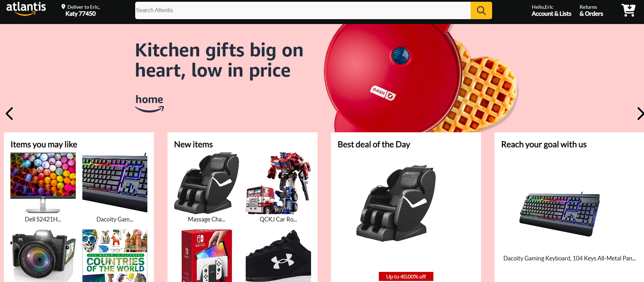Viewport: 644px width, 282px height.
Task: Go to previous banner with left arrow
Action: pyautogui.click(x=10, y=113)
